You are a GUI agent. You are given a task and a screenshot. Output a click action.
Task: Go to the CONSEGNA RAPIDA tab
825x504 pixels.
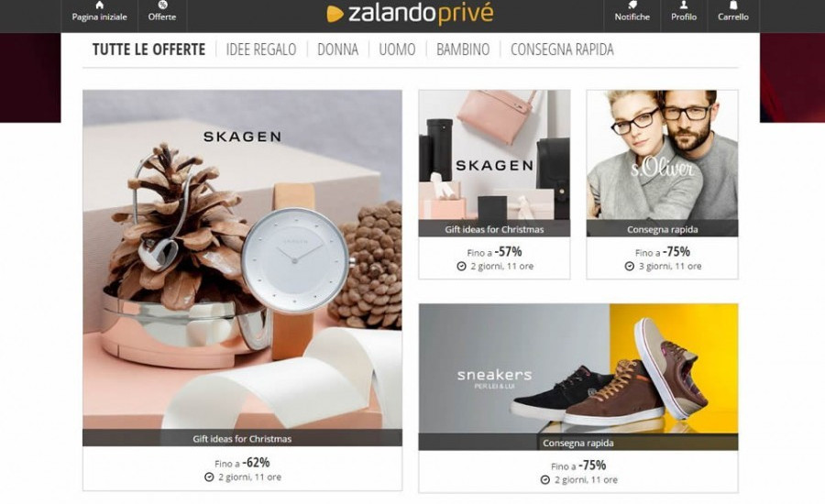tap(562, 49)
